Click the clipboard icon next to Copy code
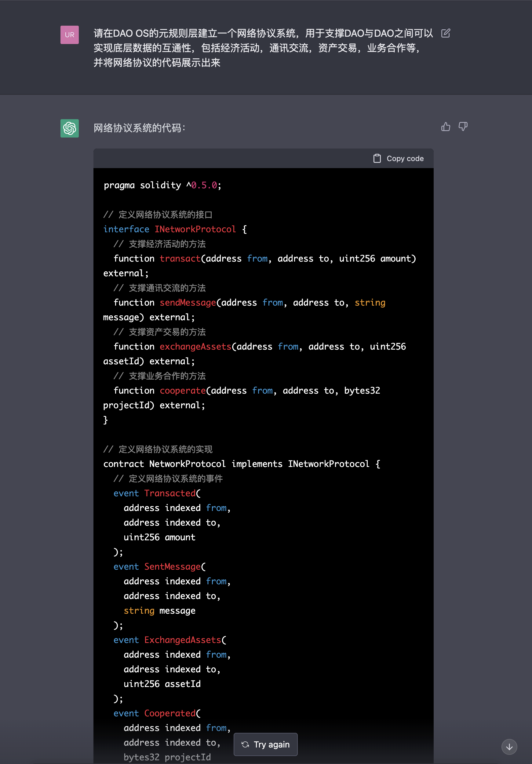The height and width of the screenshot is (764, 532). tap(377, 158)
